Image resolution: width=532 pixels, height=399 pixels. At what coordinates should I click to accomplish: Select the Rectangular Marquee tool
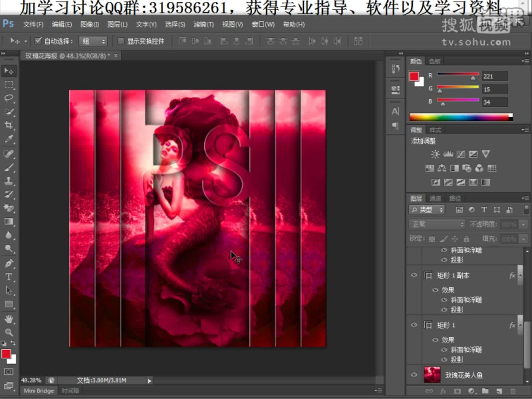[x=8, y=85]
